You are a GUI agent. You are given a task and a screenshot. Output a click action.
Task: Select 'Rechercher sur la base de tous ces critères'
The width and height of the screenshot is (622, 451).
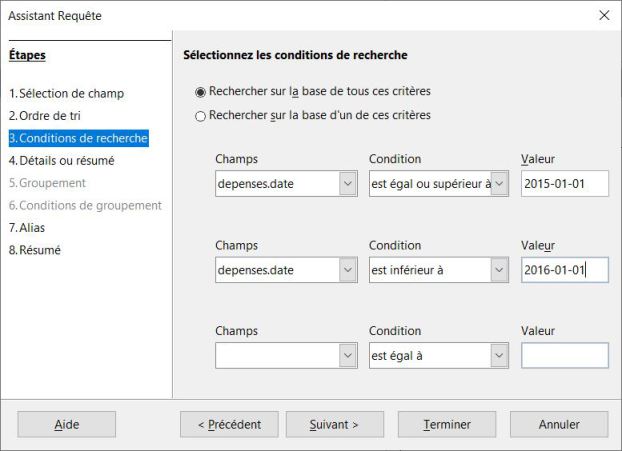[201, 93]
